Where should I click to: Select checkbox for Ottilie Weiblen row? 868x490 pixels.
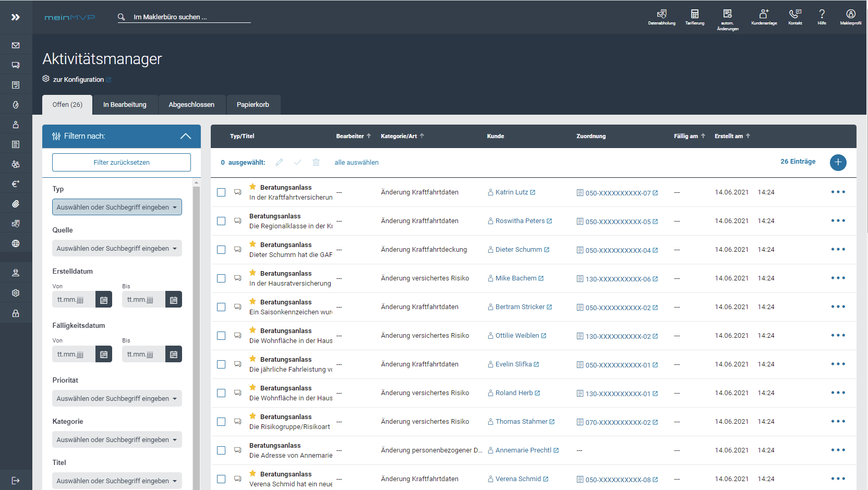[221, 336]
